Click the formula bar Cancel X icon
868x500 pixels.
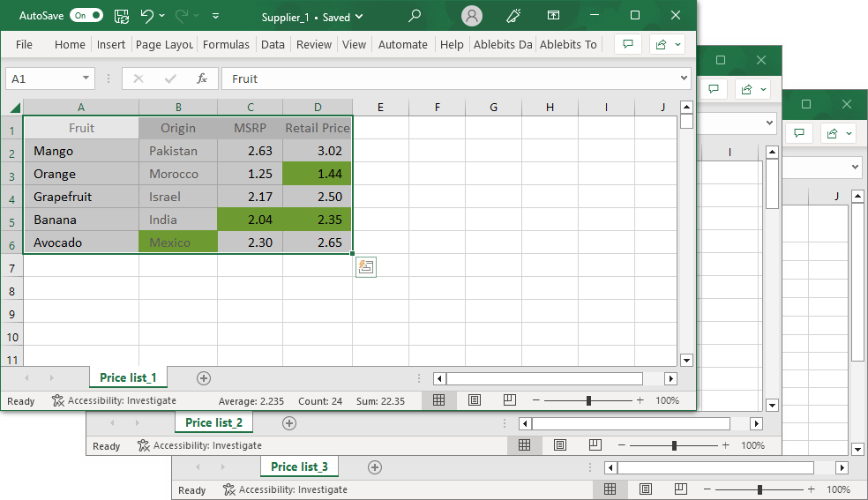[138, 78]
